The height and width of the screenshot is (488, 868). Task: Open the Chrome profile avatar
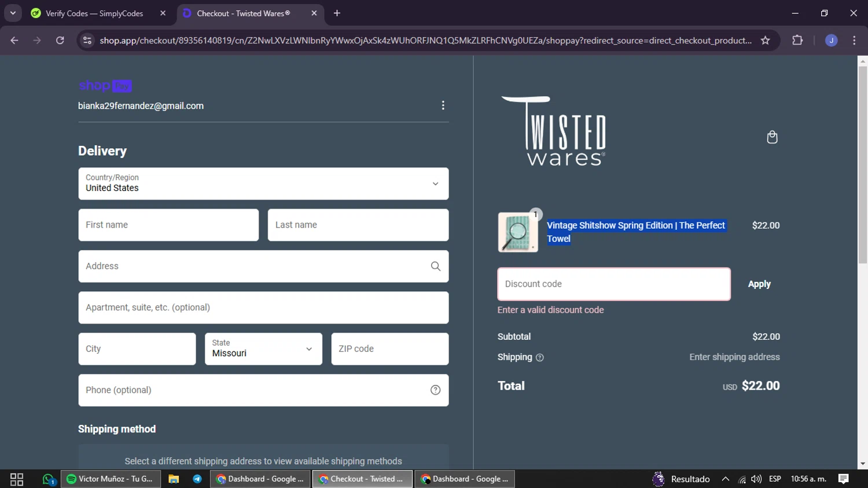pos(832,41)
